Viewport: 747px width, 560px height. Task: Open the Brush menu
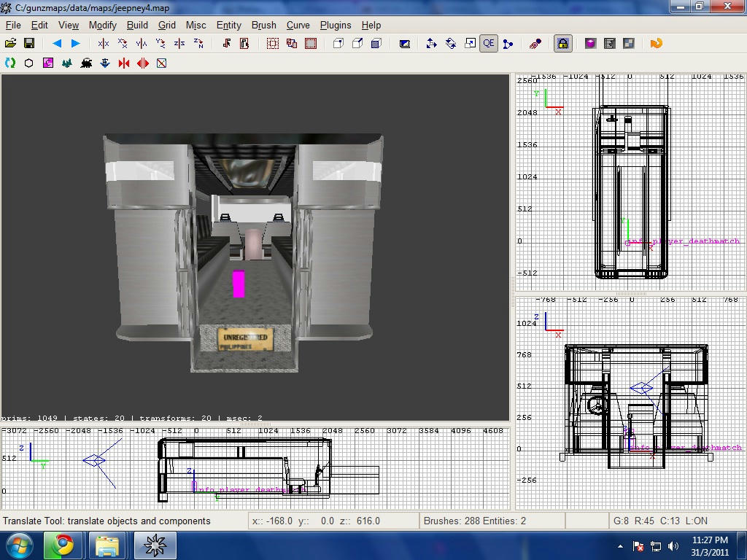tap(263, 25)
